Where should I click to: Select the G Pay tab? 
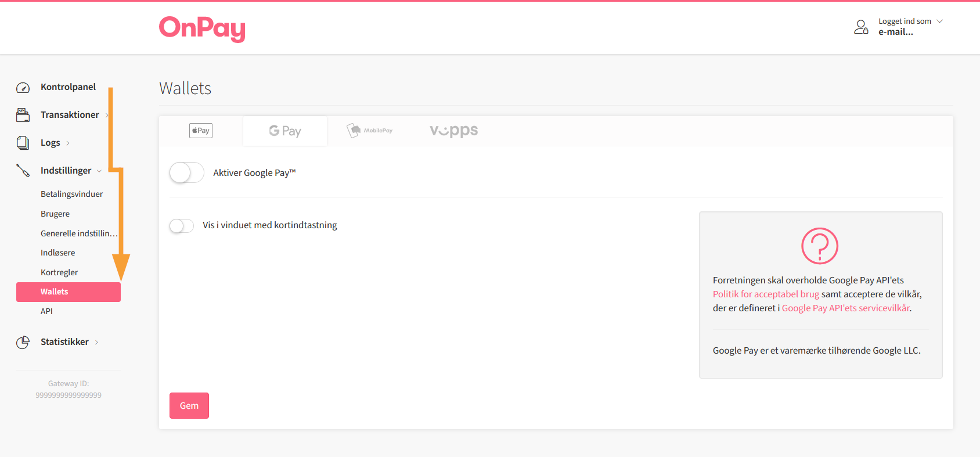(x=285, y=131)
